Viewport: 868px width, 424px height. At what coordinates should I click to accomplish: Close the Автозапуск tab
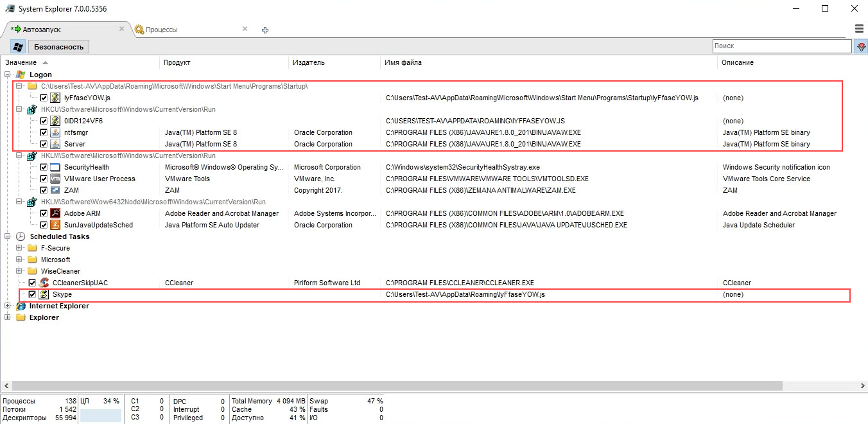(x=121, y=29)
